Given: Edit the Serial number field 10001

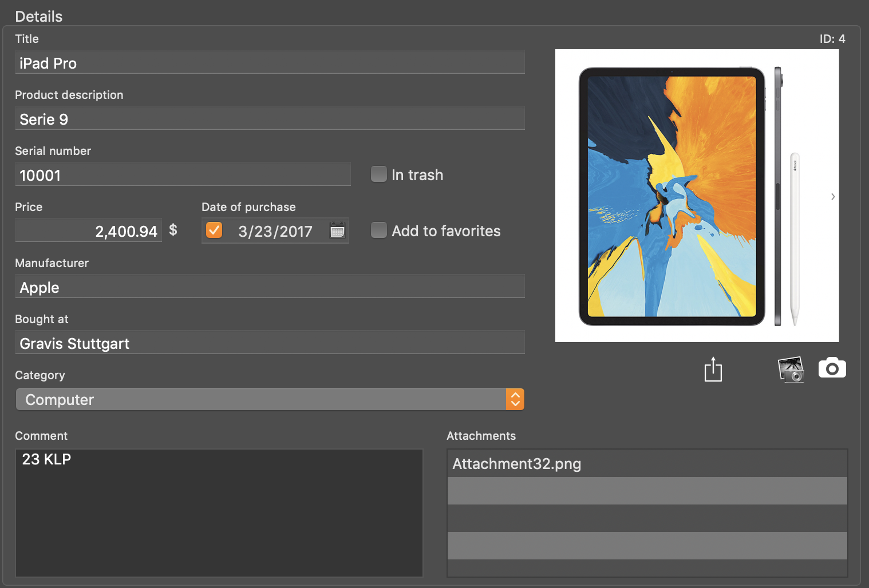Looking at the screenshot, I should 183,174.
